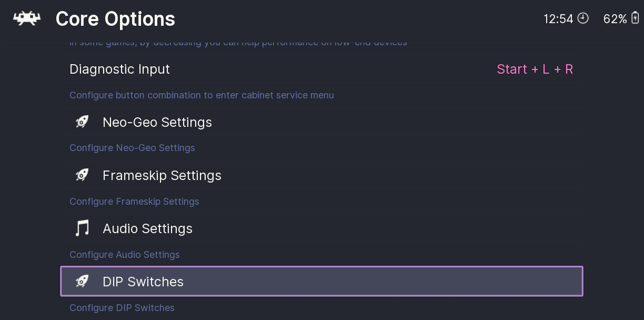Click the rocket icon beside Frameskip Settings
Viewport: 644px width, 320px height.
pyautogui.click(x=82, y=175)
